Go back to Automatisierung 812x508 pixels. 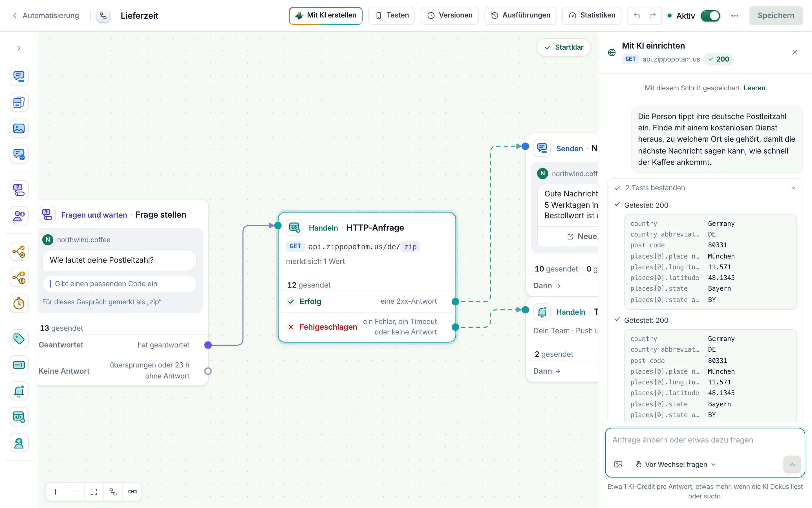coord(46,16)
